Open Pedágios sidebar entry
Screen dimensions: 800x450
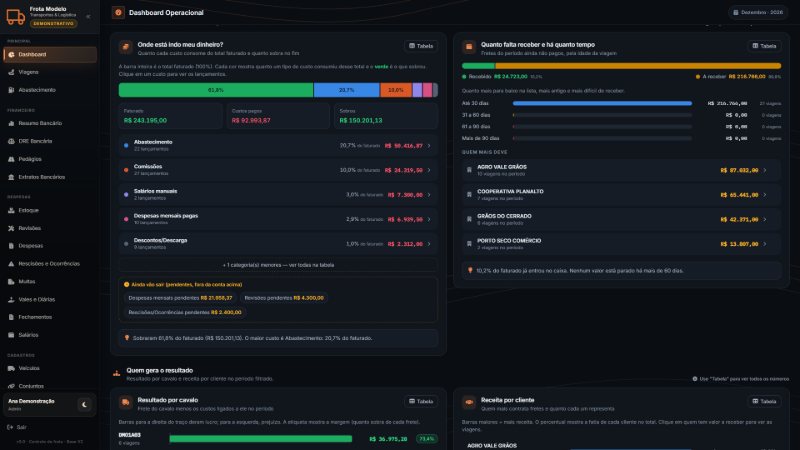point(50,159)
